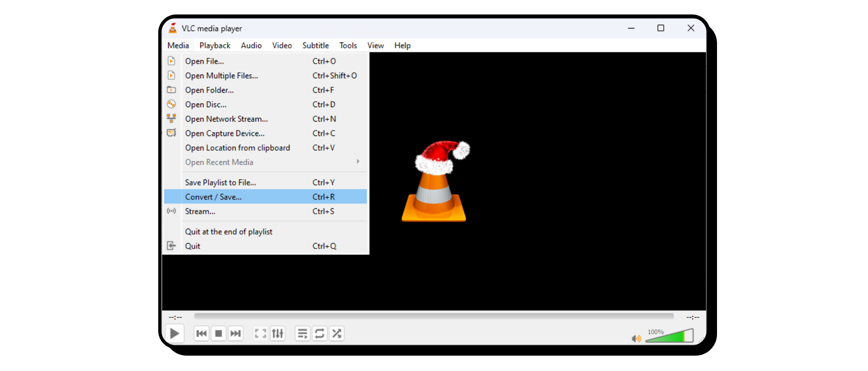The height and width of the screenshot is (371, 868).
Task: Open File icon in Media menu
Action: [171, 61]
